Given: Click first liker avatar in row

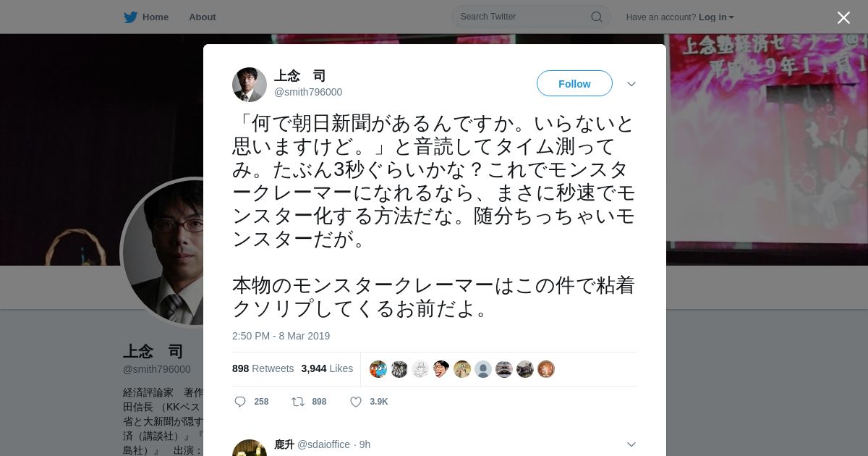Looking at the screenshot, I should (x=378, y=369).
